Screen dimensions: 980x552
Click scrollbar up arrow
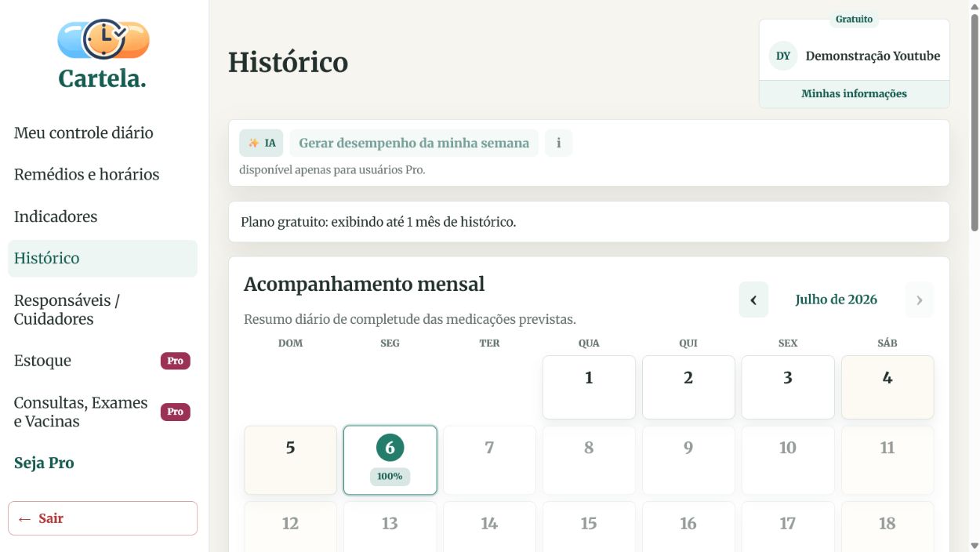(x=974, y=5)
